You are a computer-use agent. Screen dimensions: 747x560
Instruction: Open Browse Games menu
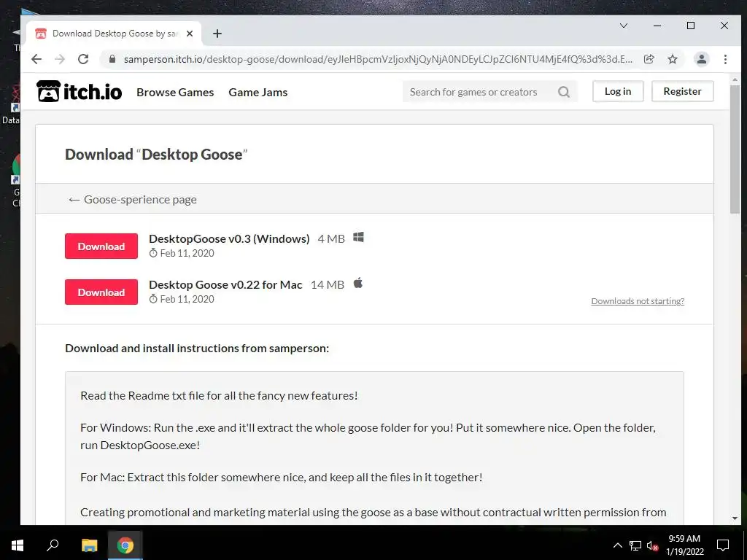(x=175, y=93)
